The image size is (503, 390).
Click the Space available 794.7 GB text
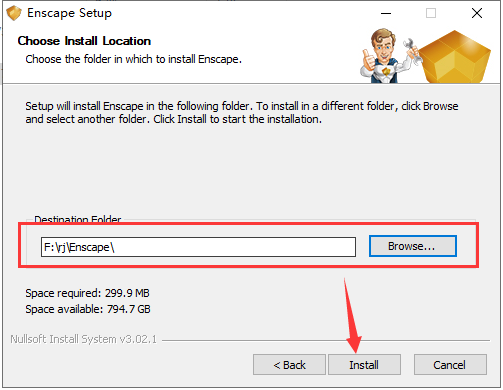tap(88, 309)
